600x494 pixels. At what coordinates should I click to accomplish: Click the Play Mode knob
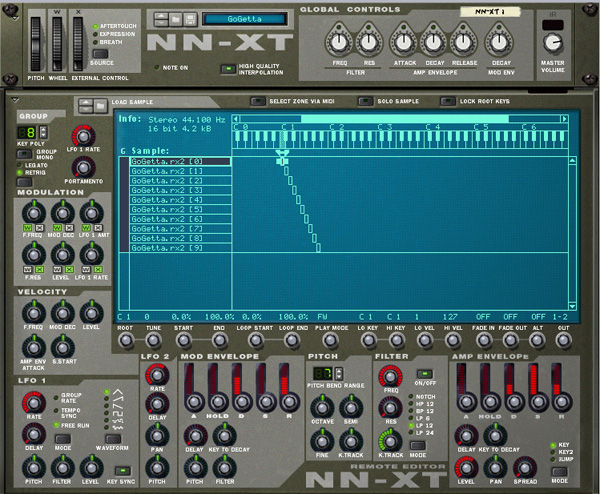(x=330, y=340)
